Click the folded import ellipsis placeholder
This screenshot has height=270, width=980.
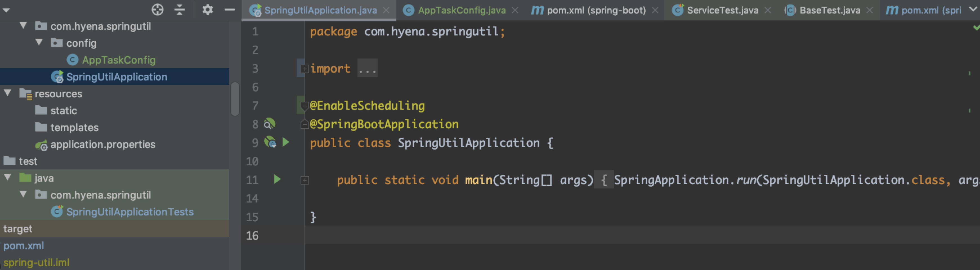[367, 68]
